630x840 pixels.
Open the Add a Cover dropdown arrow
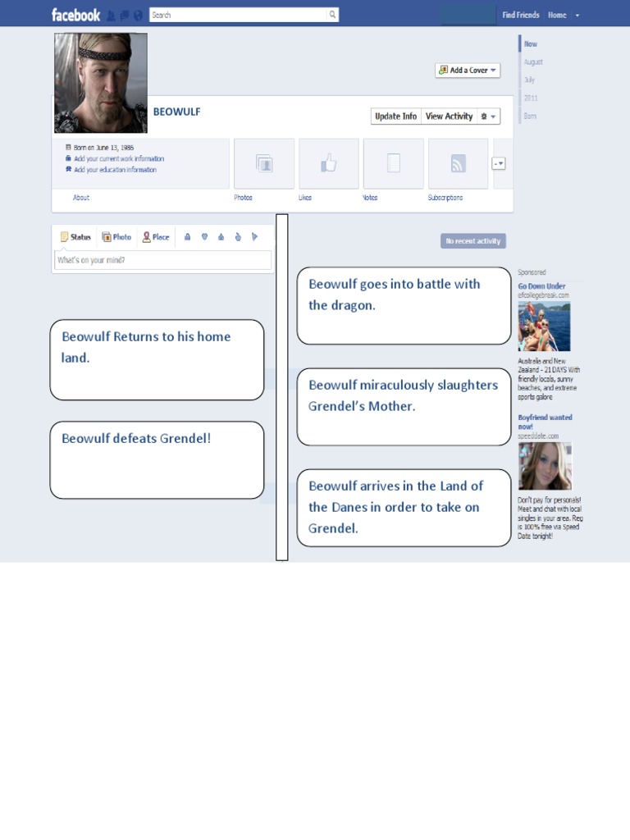coord(493,71)
